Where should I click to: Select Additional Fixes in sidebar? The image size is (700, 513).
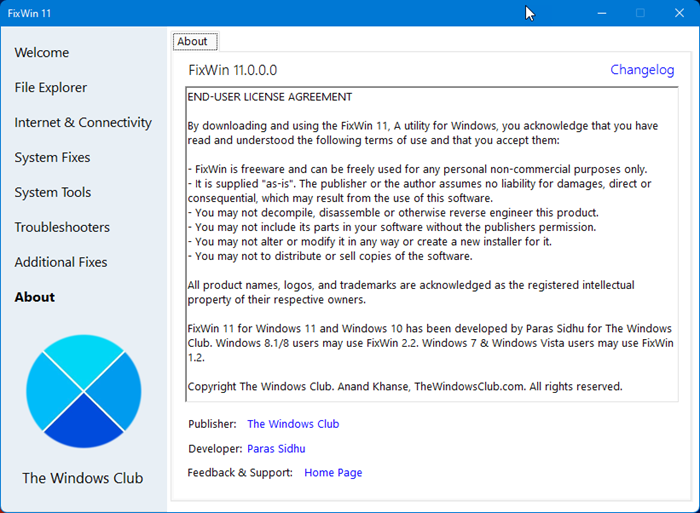(61, 263)
